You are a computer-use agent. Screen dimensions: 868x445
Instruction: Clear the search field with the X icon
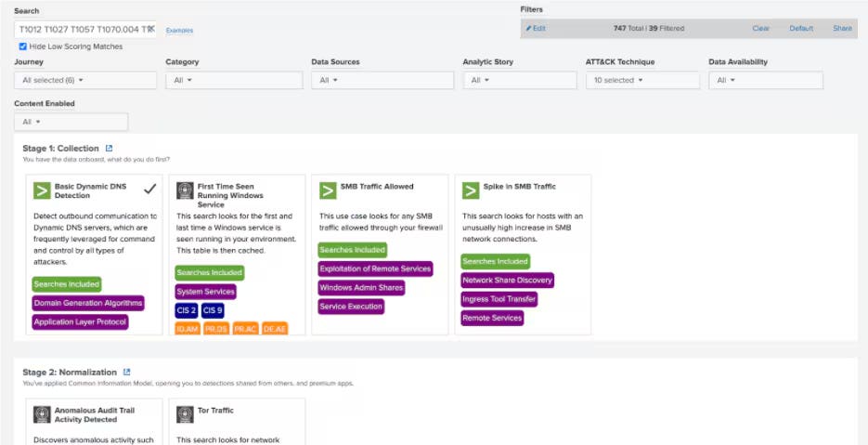[151, 29]
